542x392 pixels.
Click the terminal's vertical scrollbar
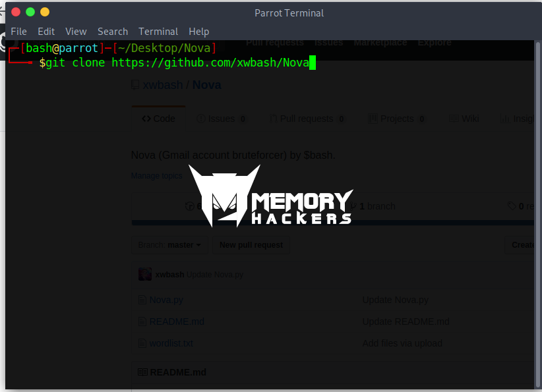[x=537, y=214]
